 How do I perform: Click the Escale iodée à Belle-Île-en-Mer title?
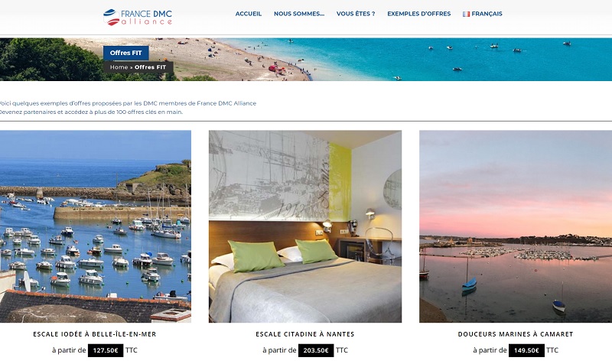(x=94, y=334)
